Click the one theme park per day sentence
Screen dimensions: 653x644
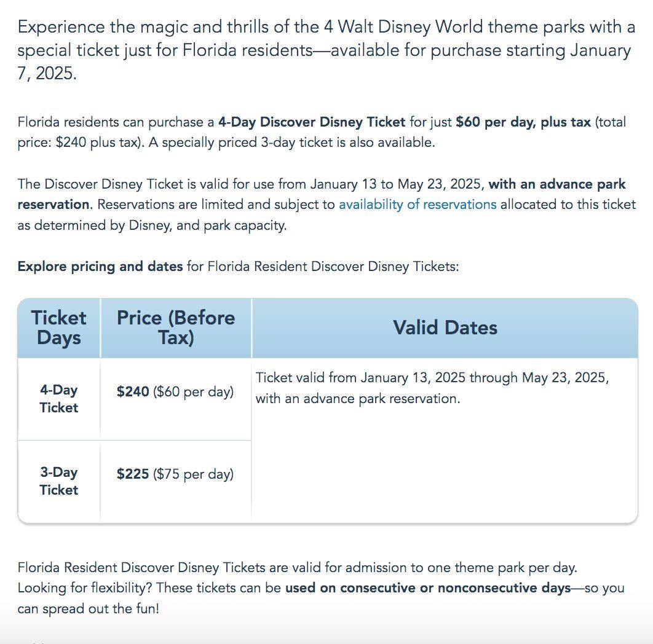(x=298, y=567)
